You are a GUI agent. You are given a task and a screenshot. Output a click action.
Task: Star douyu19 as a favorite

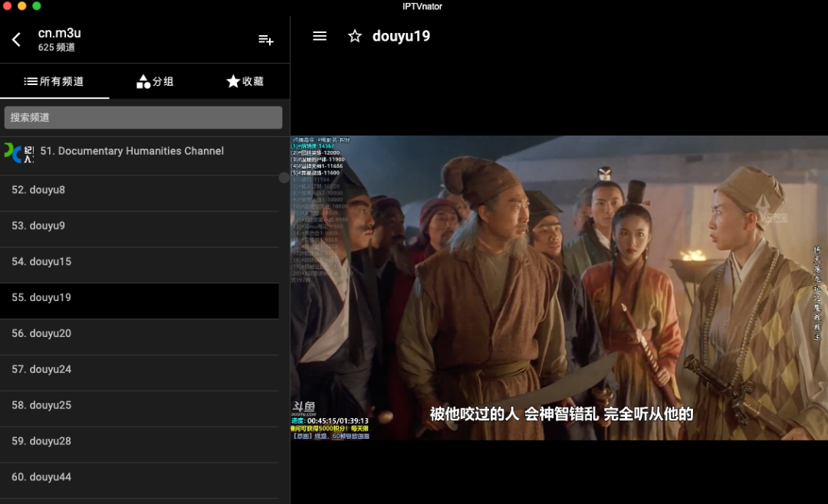tap(354, 36)
